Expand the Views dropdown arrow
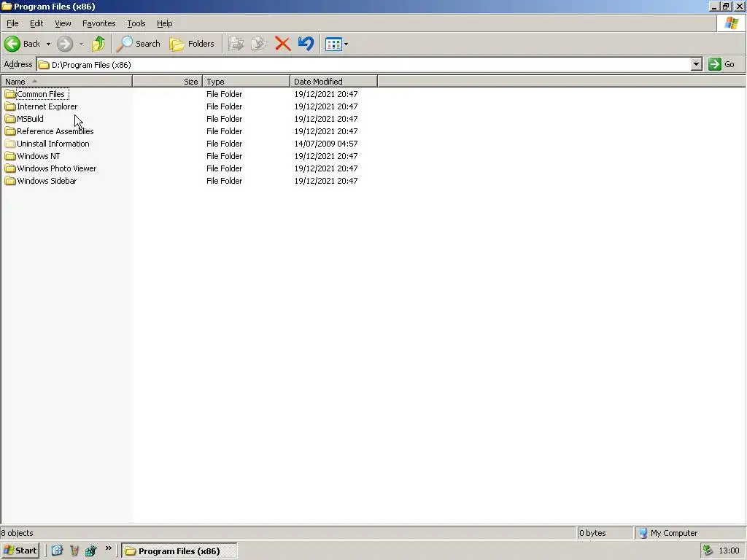 pos(346,44)
